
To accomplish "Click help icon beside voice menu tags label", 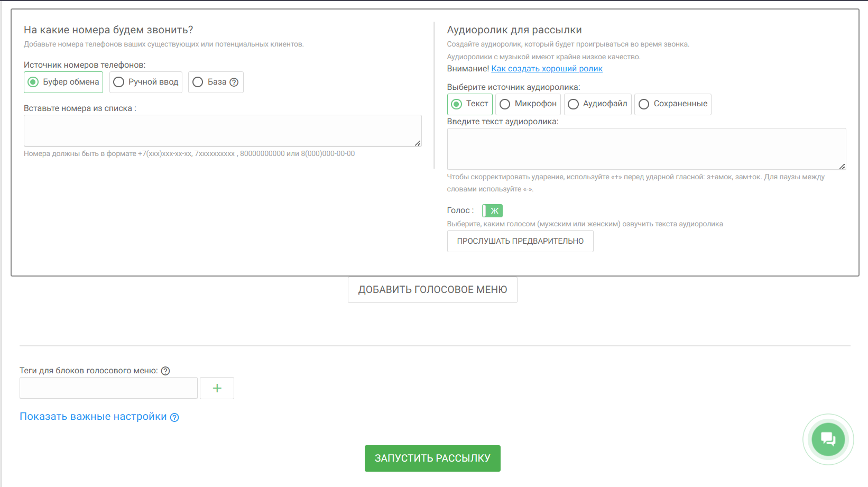I will [x=165, y=371].
